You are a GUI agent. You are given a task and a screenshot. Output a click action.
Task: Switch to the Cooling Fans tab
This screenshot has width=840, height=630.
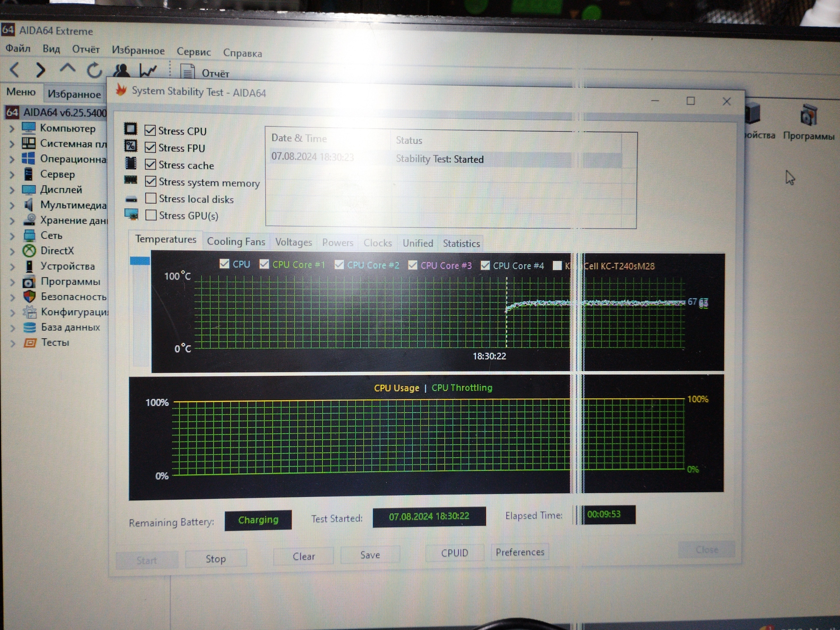(236, 241)
